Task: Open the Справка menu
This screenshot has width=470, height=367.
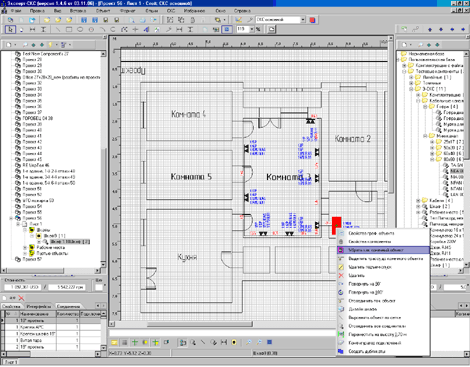Action: 242,11
